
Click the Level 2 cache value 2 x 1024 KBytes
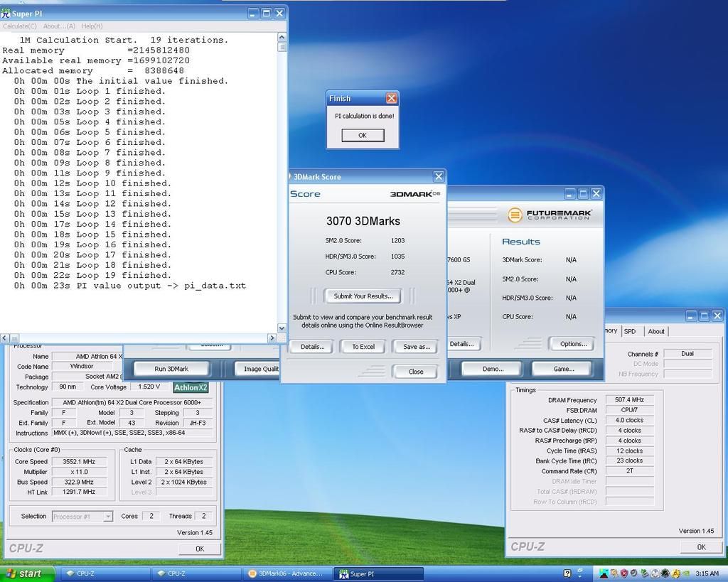coord(184,482)
